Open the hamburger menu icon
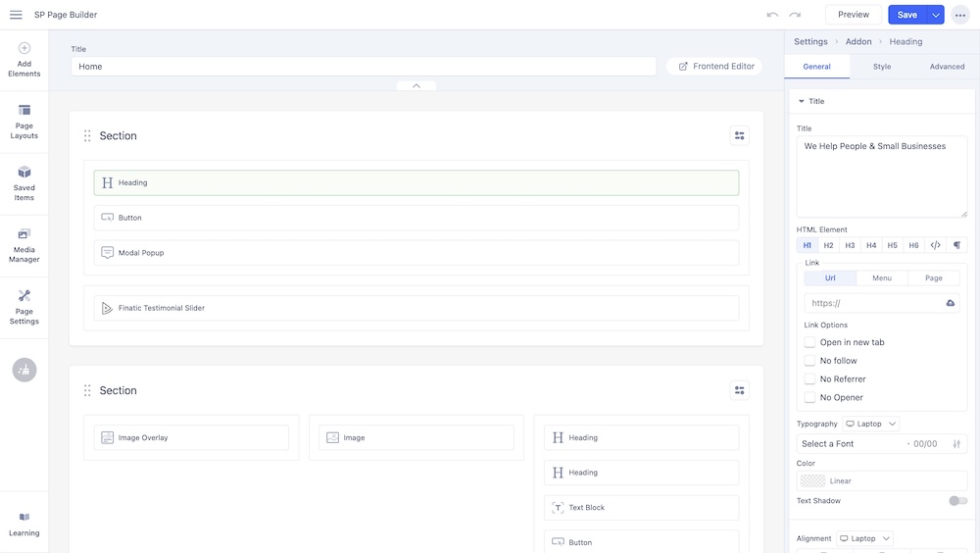 (x=16, y=15)
